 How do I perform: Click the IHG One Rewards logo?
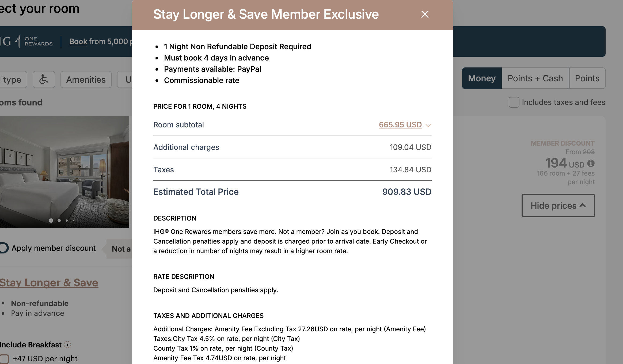pyautogui.click(x=27, y=41)
